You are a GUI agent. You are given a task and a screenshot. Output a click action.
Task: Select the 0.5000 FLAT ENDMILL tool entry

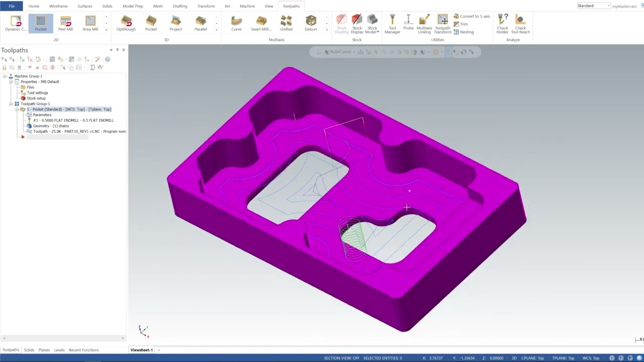[x=73, y=120]
